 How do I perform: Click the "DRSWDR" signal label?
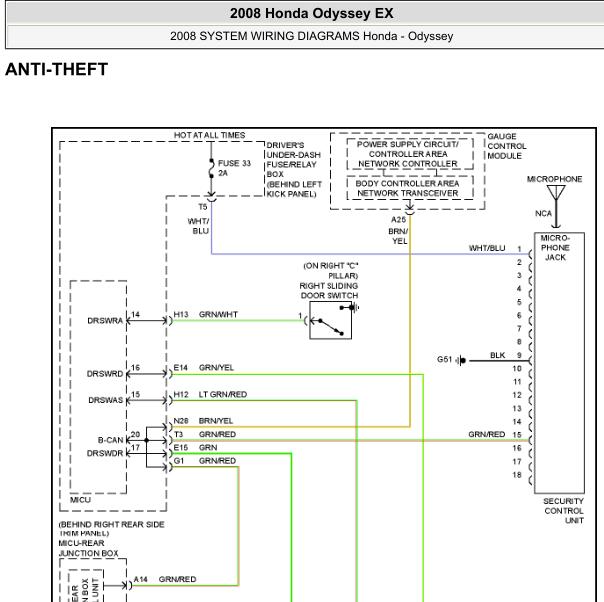105,453
